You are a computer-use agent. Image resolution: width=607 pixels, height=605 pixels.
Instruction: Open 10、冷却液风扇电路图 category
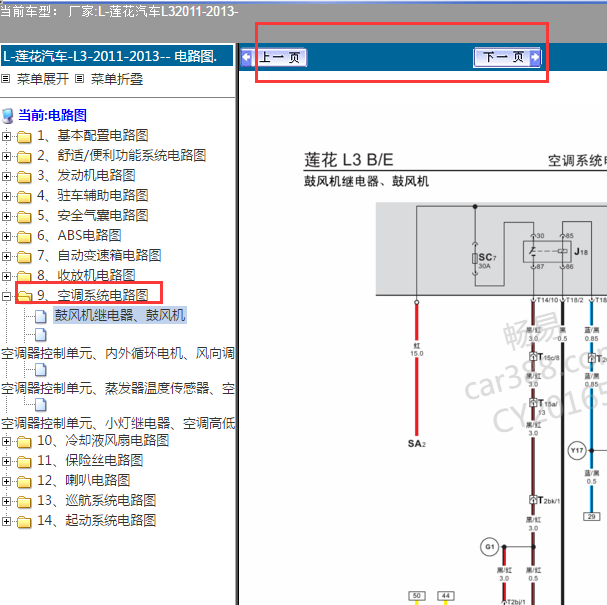click(x=103, y=440)
